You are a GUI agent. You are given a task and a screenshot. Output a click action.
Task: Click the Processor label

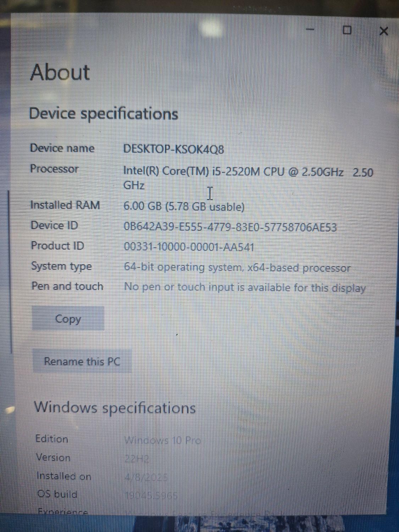click(54, 169)
